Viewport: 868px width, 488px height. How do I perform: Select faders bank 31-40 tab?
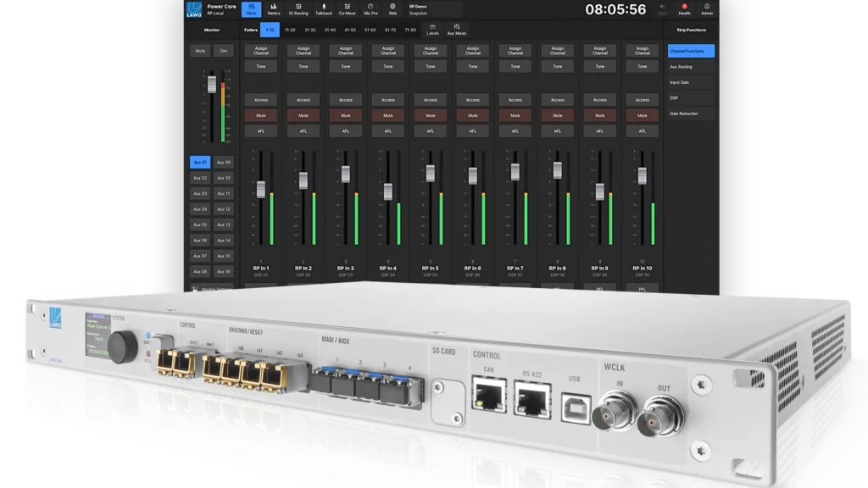click(x=330, y=30)
